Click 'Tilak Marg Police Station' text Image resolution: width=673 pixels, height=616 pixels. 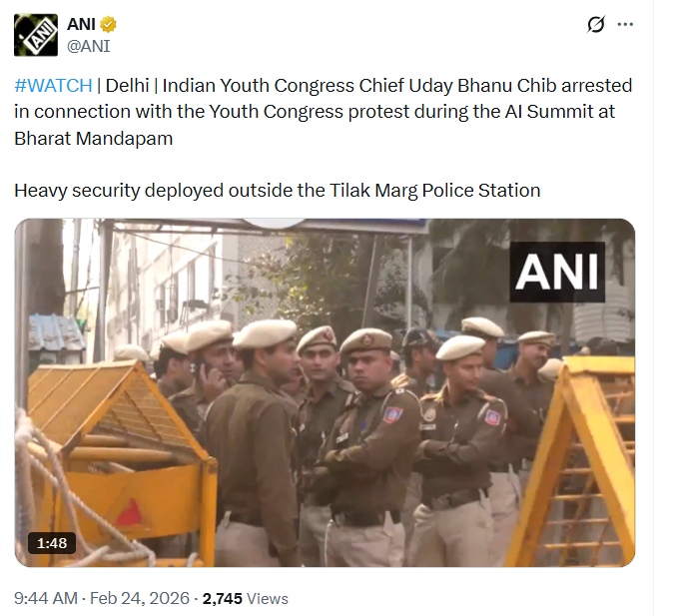pyautogui.click(x=434, y=190)
